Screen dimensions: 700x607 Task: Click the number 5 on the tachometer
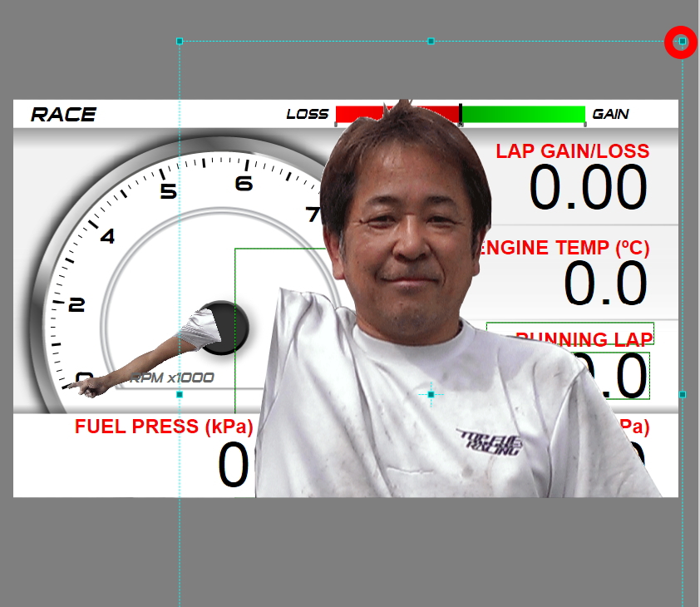168,191
